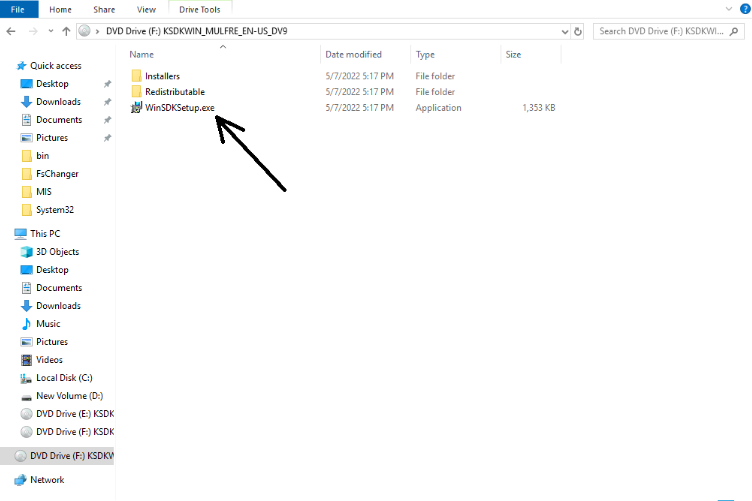Click the Redistributable folder name

[175, 92]
